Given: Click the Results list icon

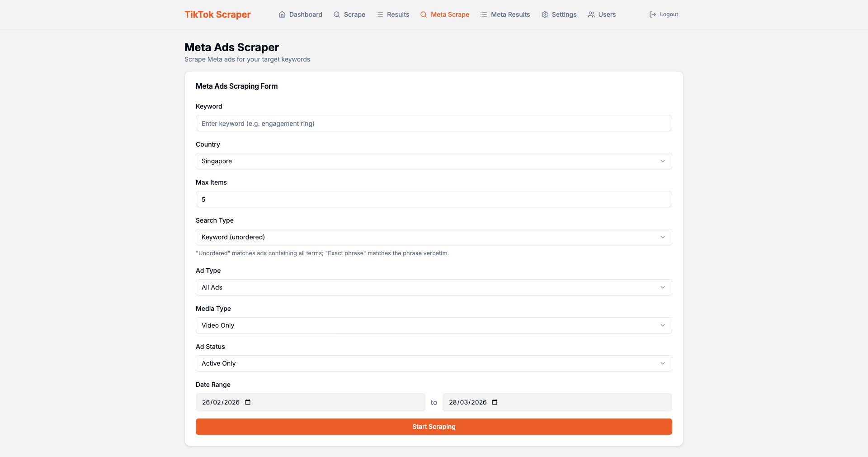Looking at the screenshot, I should pos(380,14).
